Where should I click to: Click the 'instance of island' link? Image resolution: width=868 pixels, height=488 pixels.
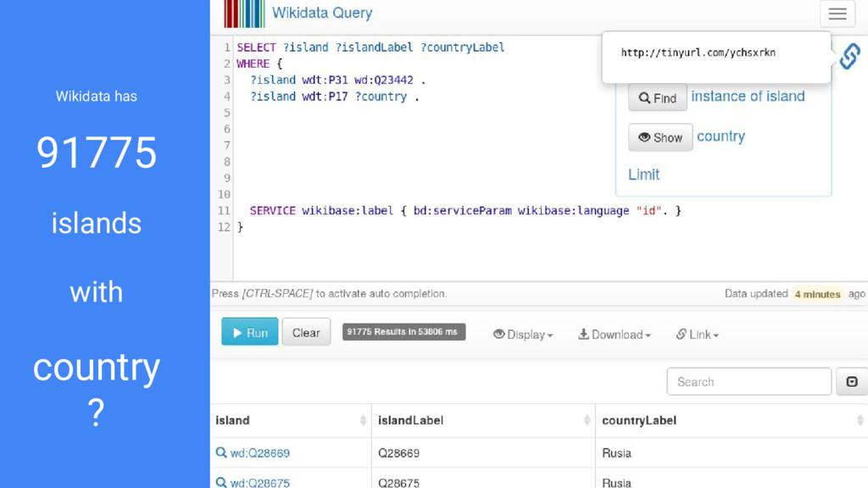coord(748,97)
